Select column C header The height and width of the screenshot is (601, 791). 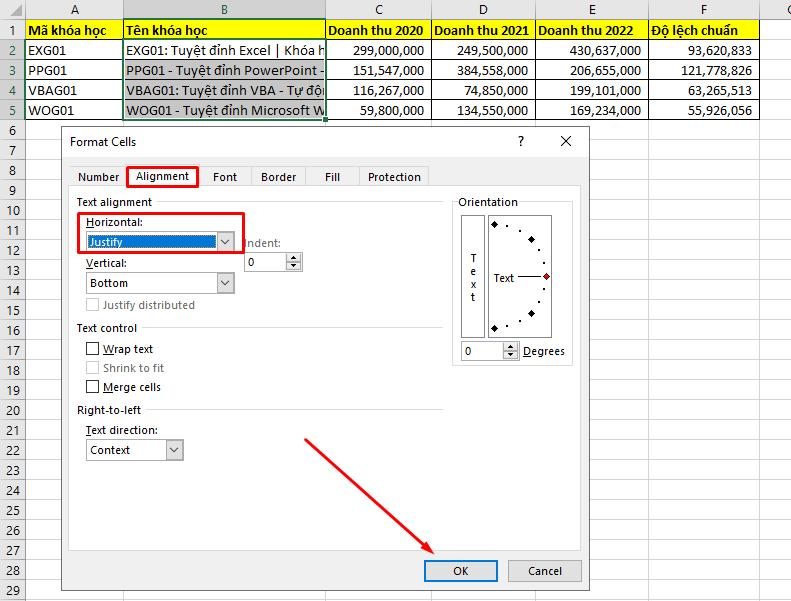[378, 9]
